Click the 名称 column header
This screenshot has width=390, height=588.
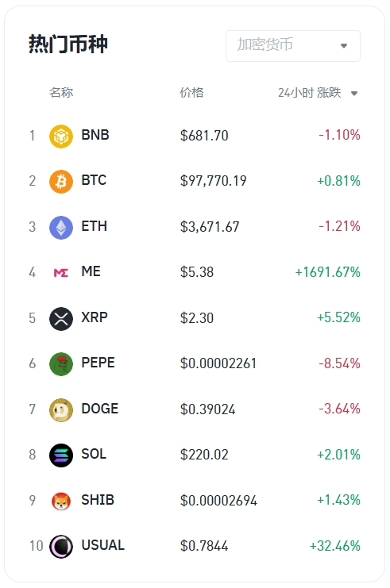pos(61,92)
